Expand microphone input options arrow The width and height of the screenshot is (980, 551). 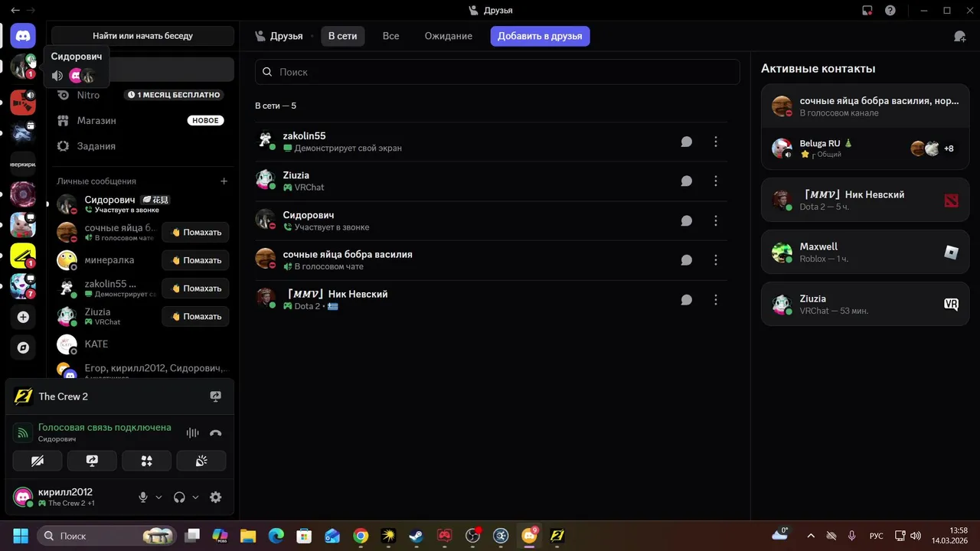[158, 497]
